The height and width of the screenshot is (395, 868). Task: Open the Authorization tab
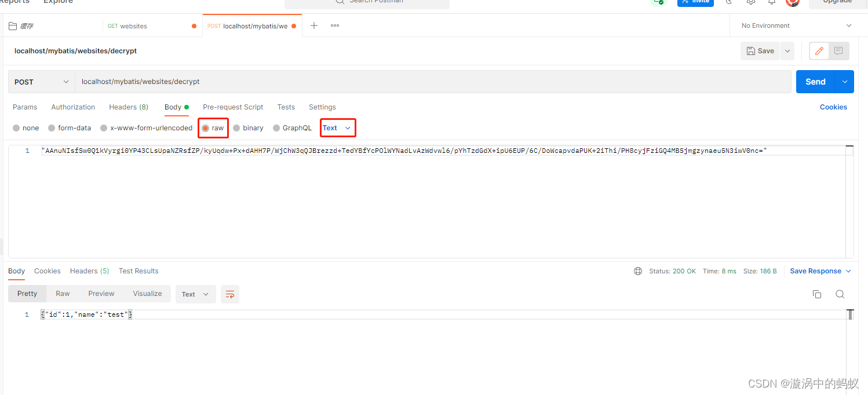pos(73,107)
